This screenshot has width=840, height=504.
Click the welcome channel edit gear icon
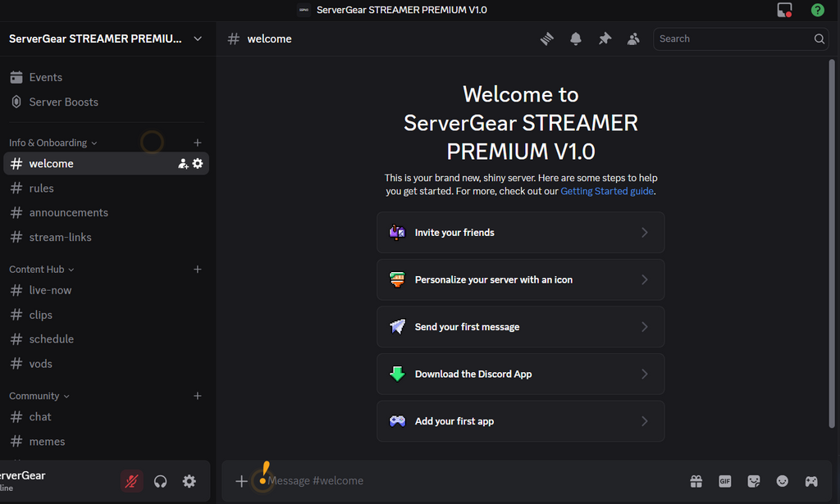(x=198, y=164)
